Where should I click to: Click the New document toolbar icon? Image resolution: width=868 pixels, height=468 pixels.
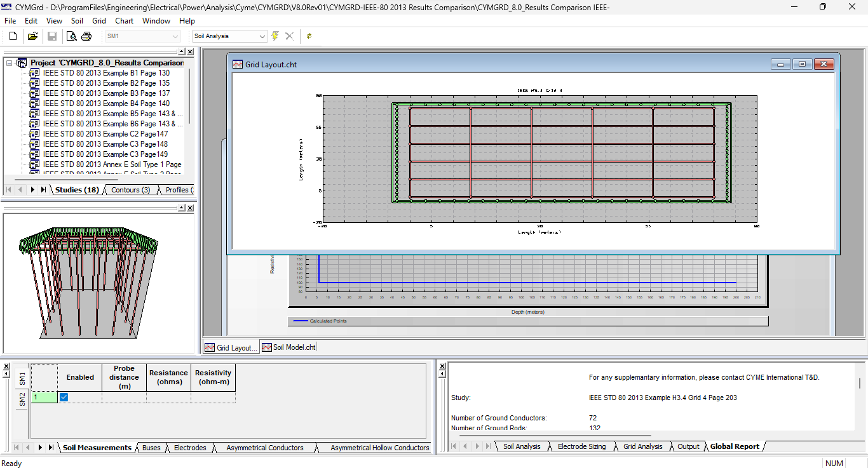[13, 36]
